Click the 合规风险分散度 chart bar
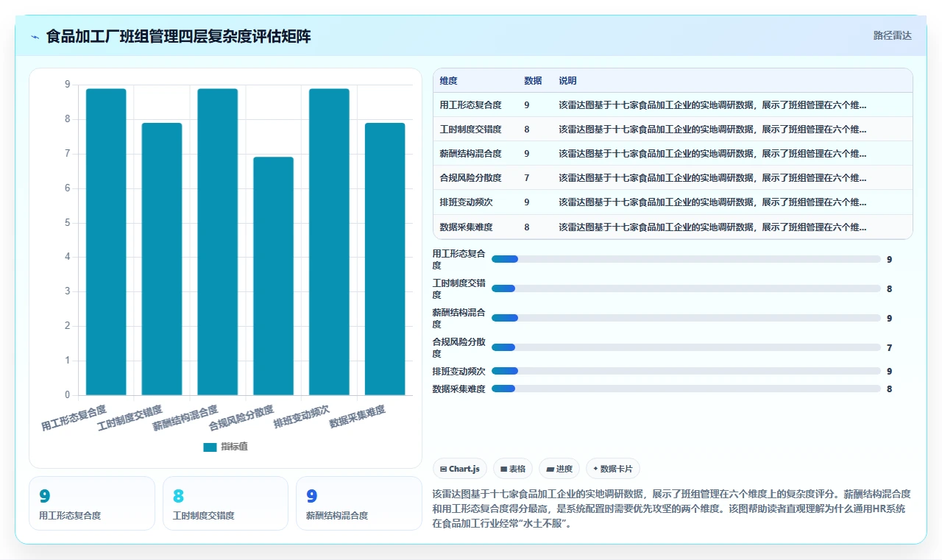Screen dimensions: 942x560 coord(273,276)
